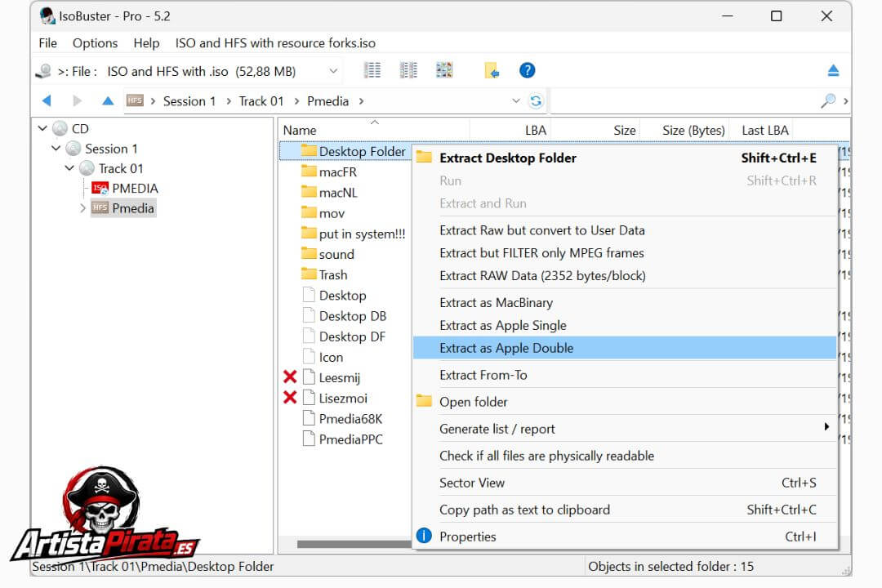The width and height of the screenshot is (882, 588).
Task: Click the chevron after Session 1 in the breadcrumb
Action: pos(229,101)
